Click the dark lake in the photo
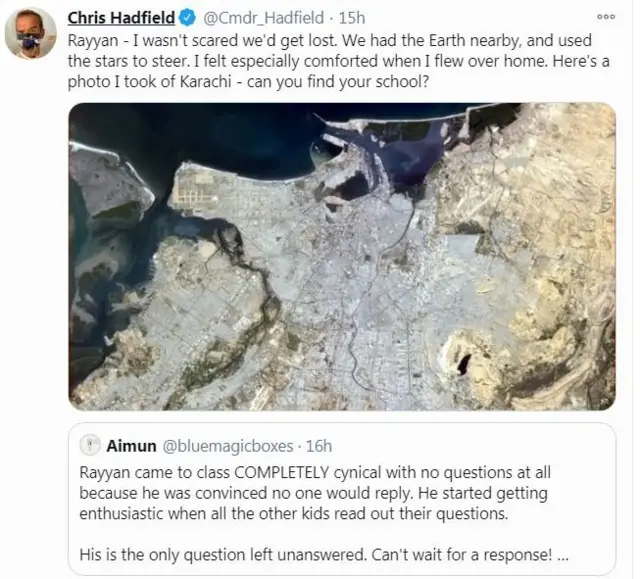 [461, 361]
